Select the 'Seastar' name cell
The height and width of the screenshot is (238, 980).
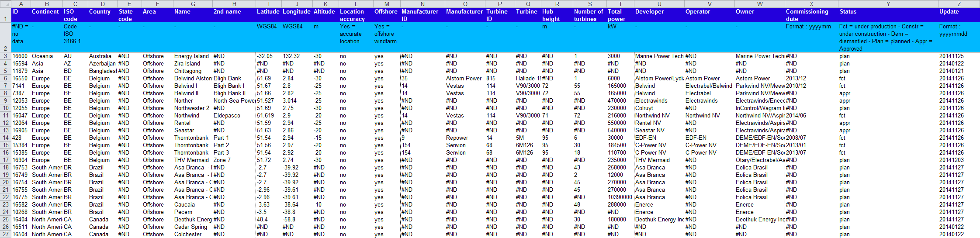click(193, 131)
